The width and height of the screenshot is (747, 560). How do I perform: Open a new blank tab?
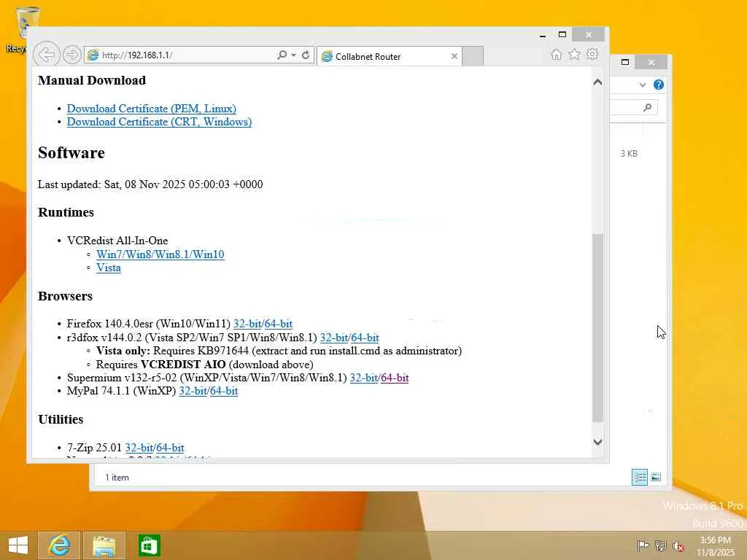click(473, 56)
